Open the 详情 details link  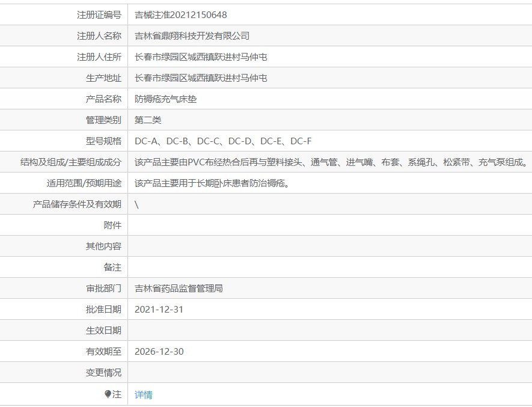click(x=144, y=395)
